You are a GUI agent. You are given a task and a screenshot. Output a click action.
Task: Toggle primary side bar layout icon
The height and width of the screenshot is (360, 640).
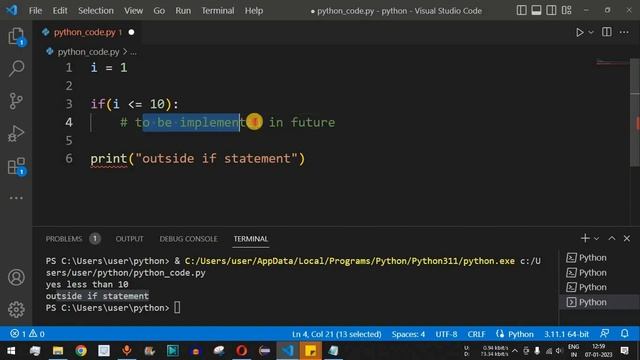(x=521, y=10)
